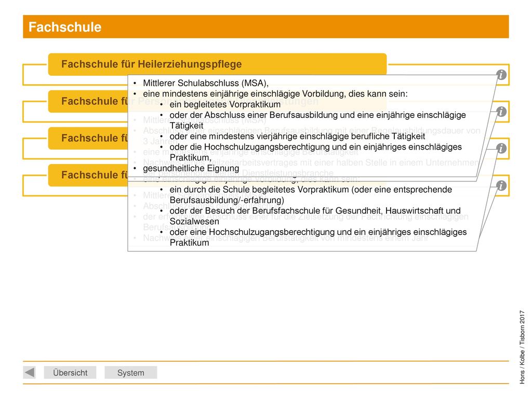Click 'oder der Besuch der Berufsfachschule' bullet
Viewport: 532px width, 399px height.
pyautogui.click(x=315, y=216)
